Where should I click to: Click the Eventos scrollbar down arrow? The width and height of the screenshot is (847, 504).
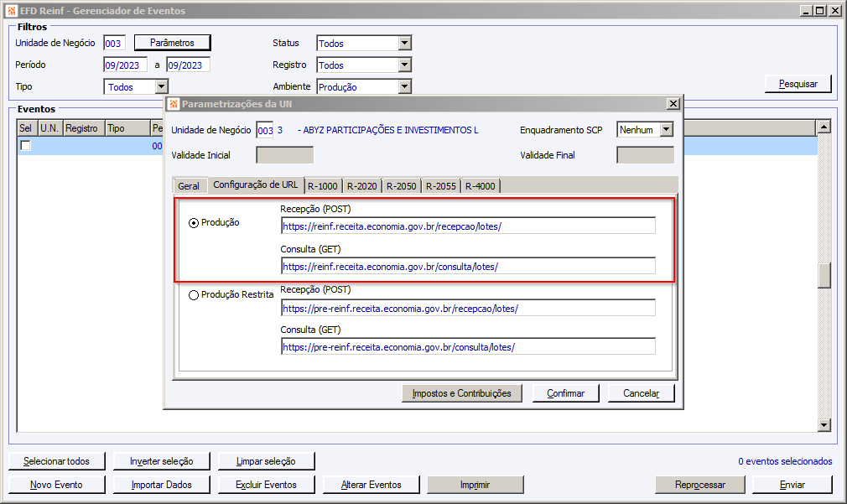[824, 425]
